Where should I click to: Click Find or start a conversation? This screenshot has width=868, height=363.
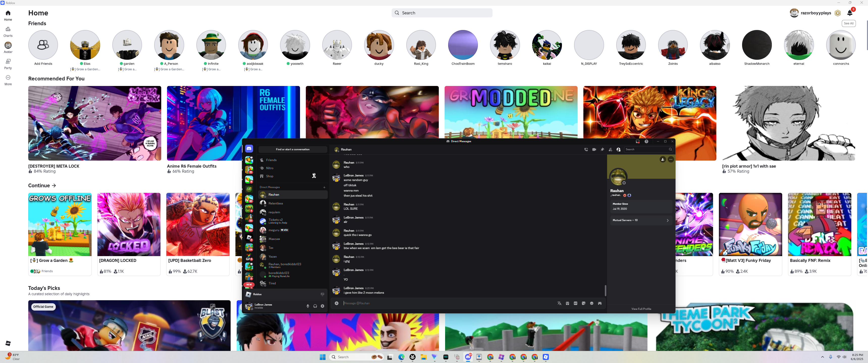click(x=292, y=149)
